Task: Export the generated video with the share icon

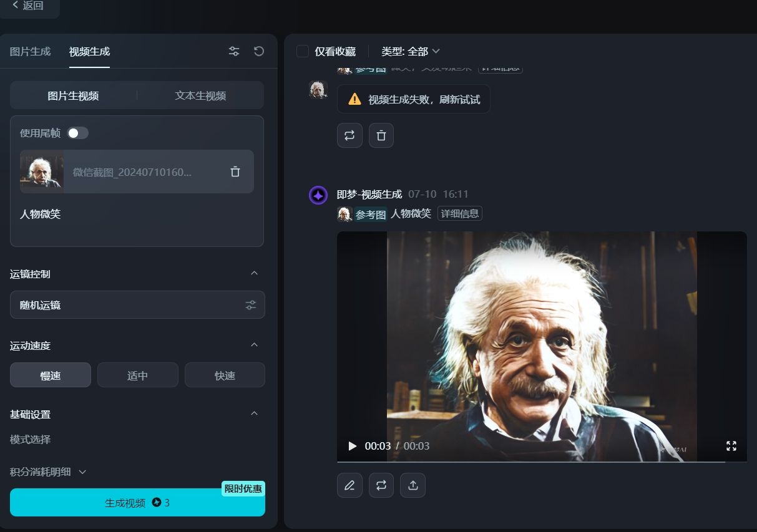Action: point(413,485)
